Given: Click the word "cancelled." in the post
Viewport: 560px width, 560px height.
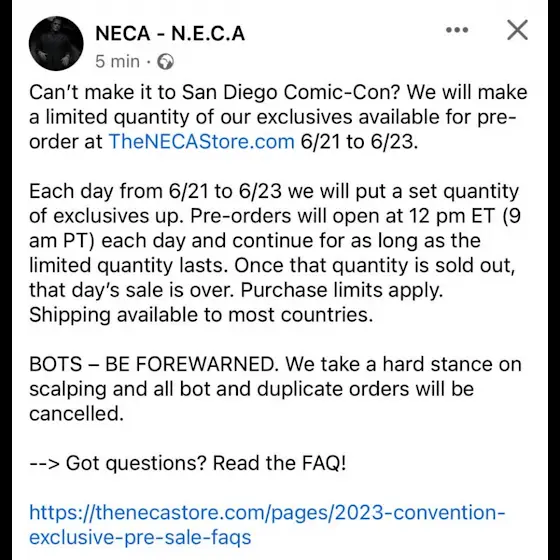Looking at the screenshot, I should pos(76,414).
